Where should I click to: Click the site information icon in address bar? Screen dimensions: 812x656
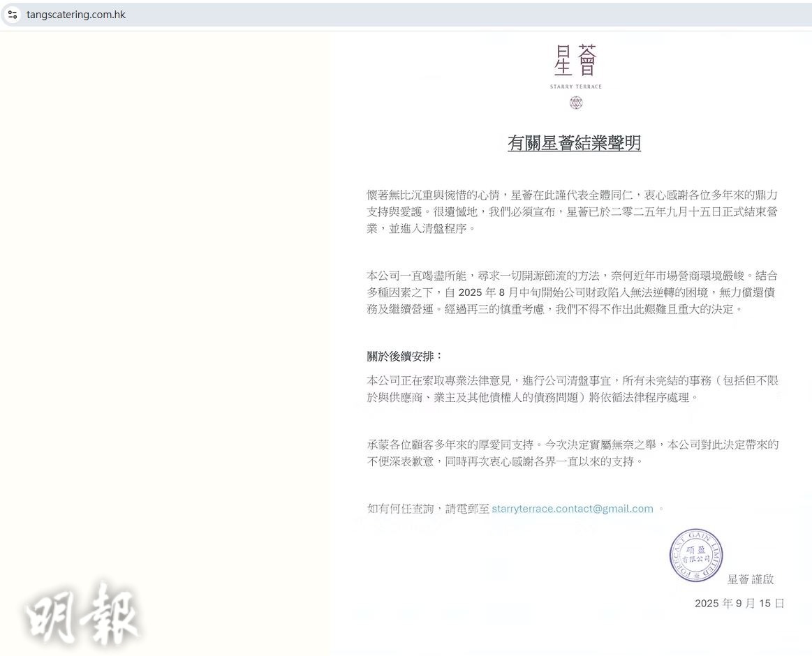(x=13, y=15)
